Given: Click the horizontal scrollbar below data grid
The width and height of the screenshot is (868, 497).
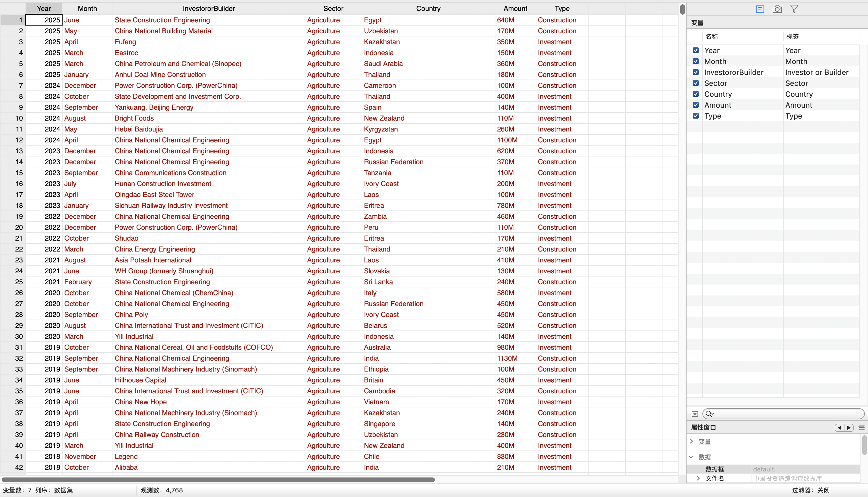Looking at the screenshot, I should [218, 479].
